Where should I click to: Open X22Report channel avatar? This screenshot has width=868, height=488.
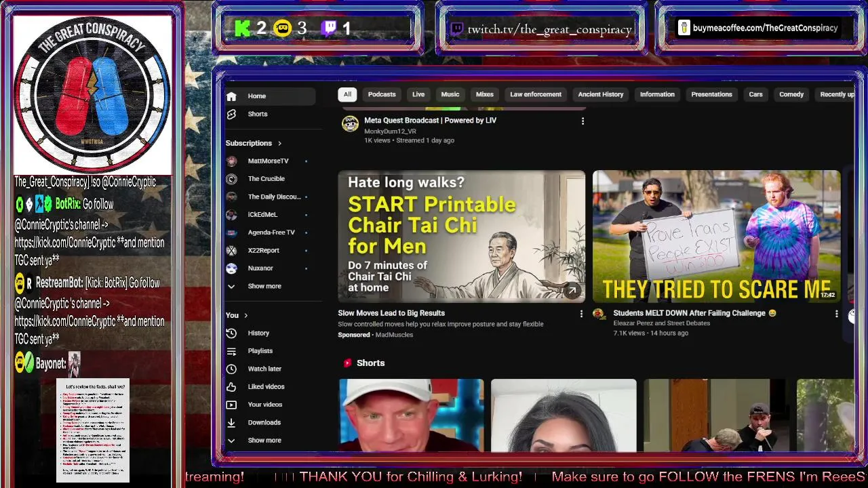231,250
